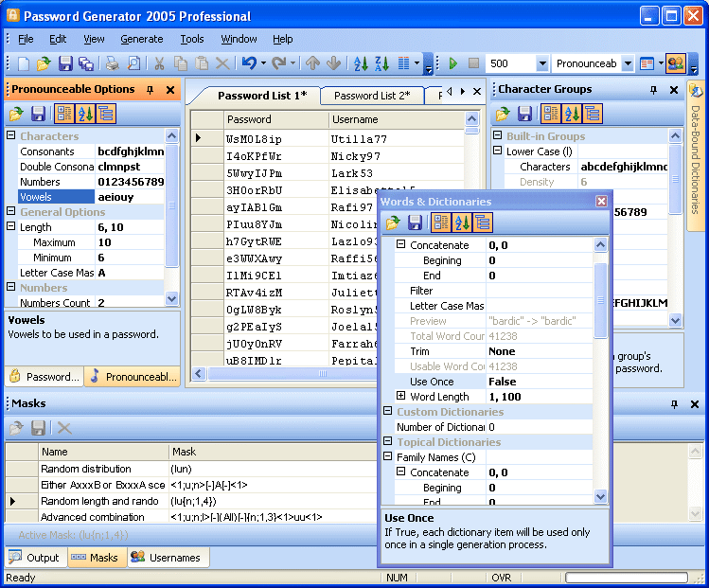This screenshot has width=709, height=588.
Task: Open the Data-Bound Dictionaries side tab
Action: (696, 156)
